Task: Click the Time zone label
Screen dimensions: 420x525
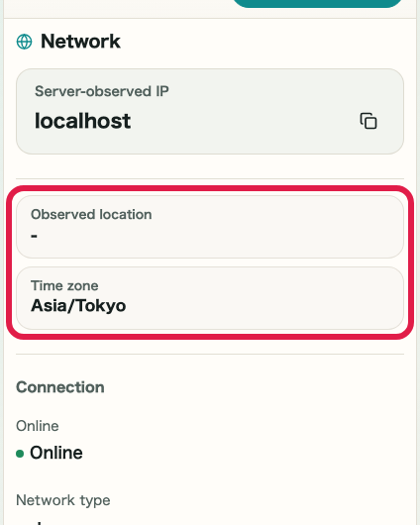Action: coord(64,286)
